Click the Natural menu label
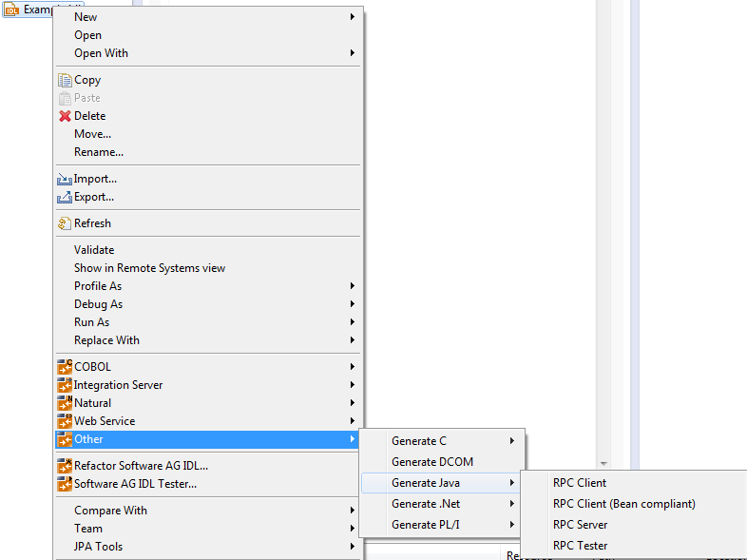The height and width of the screenshot is (560, 747). click(92, 403)
